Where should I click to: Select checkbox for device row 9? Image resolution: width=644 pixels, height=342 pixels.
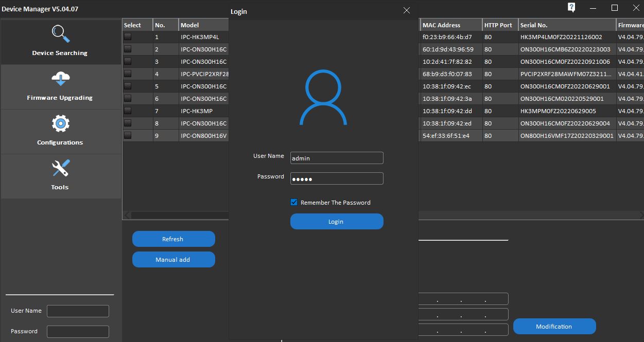point(128,135)
